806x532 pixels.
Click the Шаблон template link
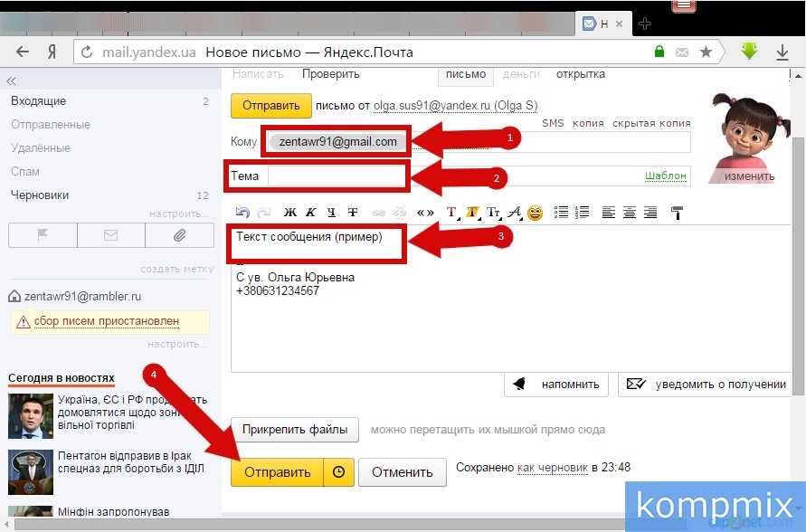(665, 176)
